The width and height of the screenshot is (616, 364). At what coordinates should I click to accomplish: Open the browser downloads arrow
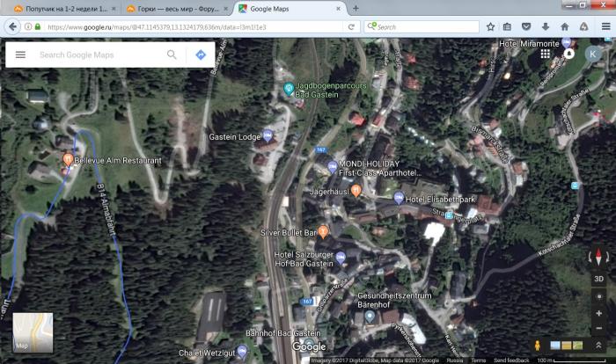pyautogui.click(x=546, y=26)
